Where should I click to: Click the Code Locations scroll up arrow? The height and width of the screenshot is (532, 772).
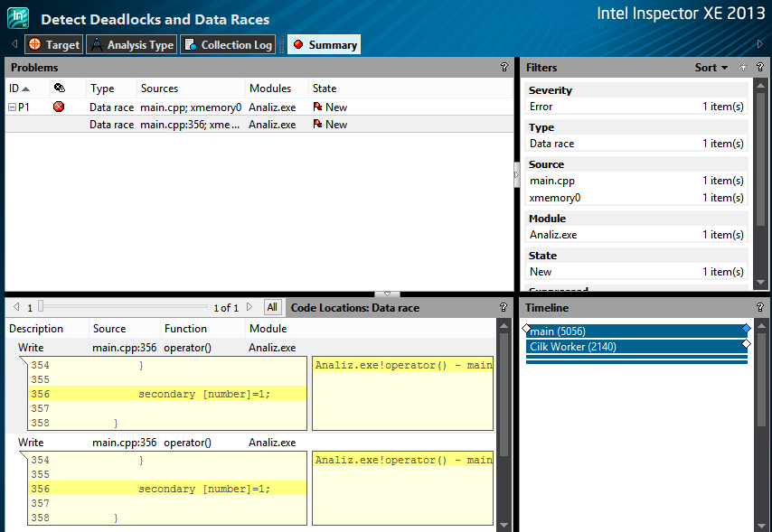pyautogui.click(x=504, y=325)
